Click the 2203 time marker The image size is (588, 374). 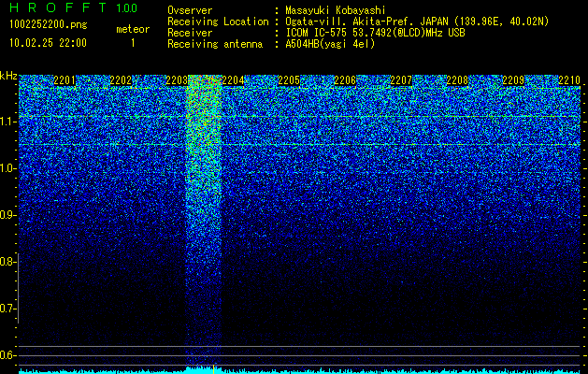(x=177, y=80)
